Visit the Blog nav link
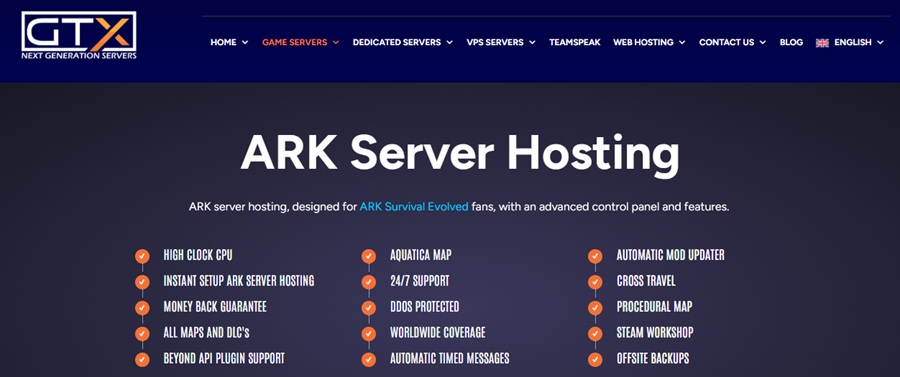Viewport: 900px width, 377px height. [x=791, y=42]
